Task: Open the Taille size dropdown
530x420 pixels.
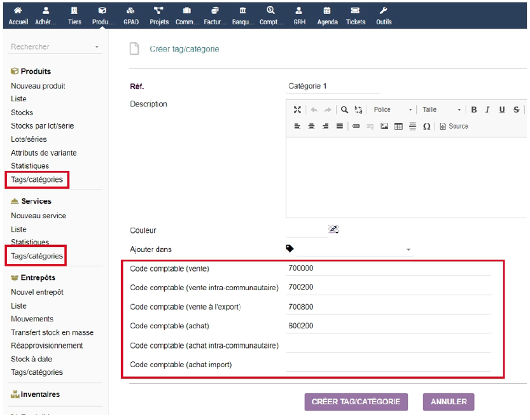Action: point(442,109)
